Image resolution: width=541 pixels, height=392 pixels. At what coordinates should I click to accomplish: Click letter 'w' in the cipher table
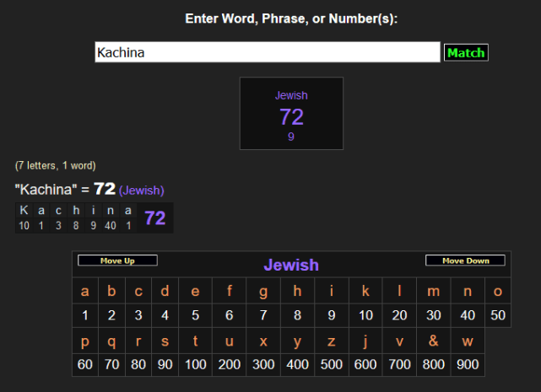coord(468,341)
